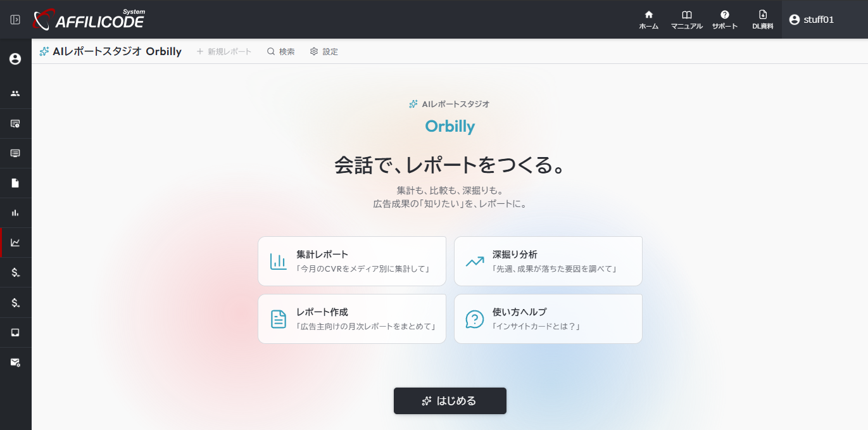The image size is (868, 430).
Task: Click trend arrow icon on 深掘り分析 card
Action: 475,261
